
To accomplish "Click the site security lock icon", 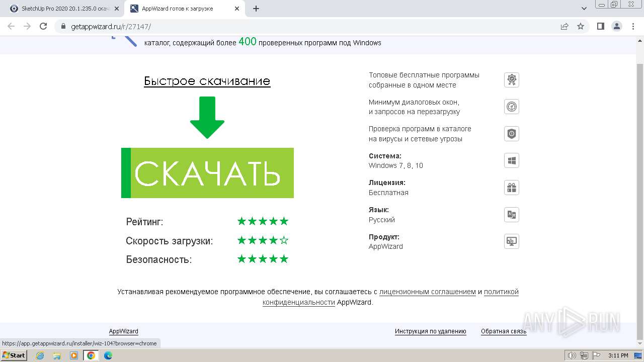I will pyautogui.click(x=63, y=27).
